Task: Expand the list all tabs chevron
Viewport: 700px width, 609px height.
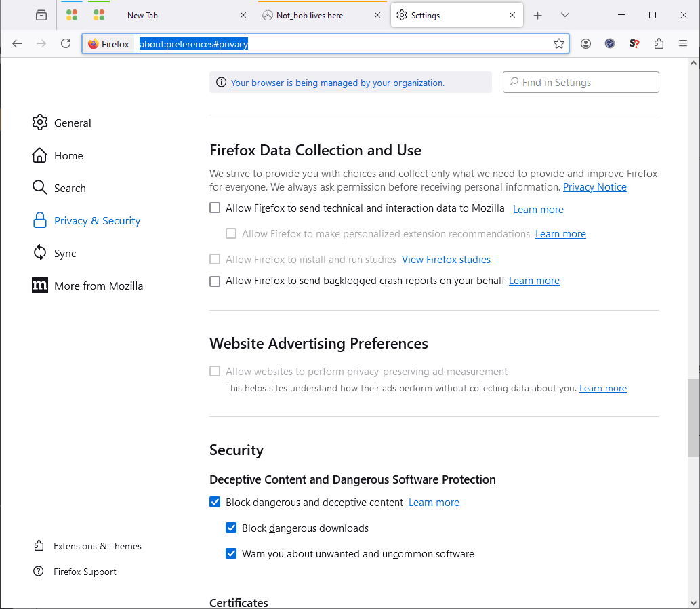Action: click(x=564, y=15)
